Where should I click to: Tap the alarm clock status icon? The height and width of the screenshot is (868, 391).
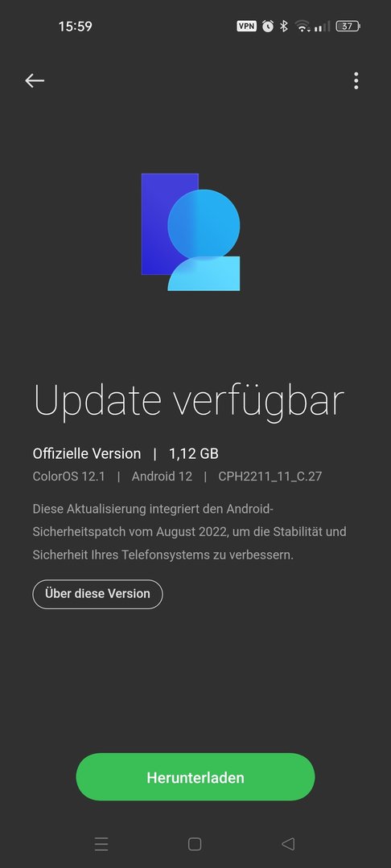point(268,26)
